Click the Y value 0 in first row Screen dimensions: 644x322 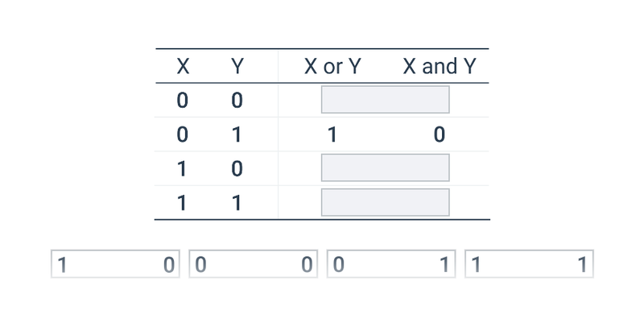tap(237, 100)
